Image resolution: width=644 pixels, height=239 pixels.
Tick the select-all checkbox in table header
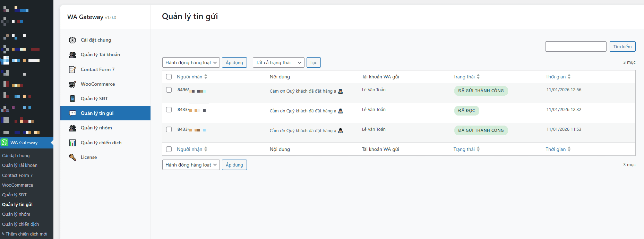169,77
